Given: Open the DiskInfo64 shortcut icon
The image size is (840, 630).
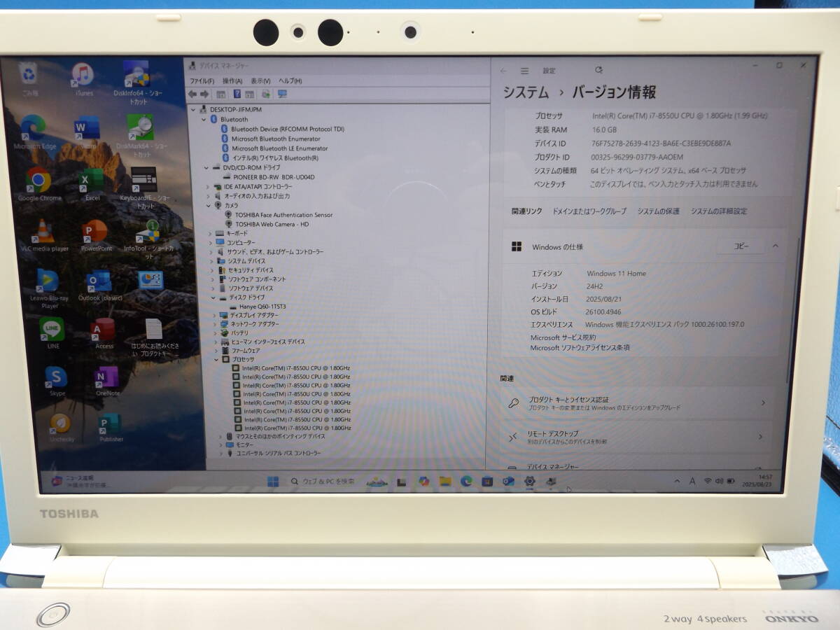Looking at the screenshot, I should point(136,81).
